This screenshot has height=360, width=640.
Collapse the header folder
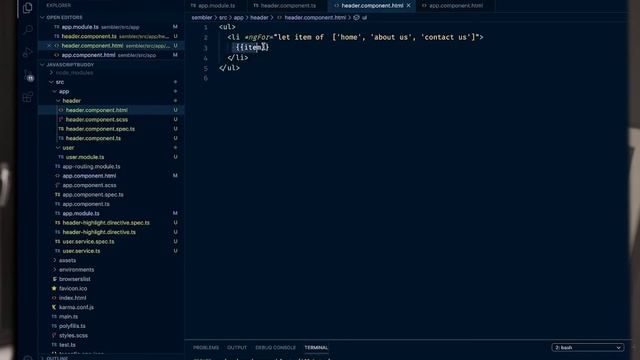71,101
